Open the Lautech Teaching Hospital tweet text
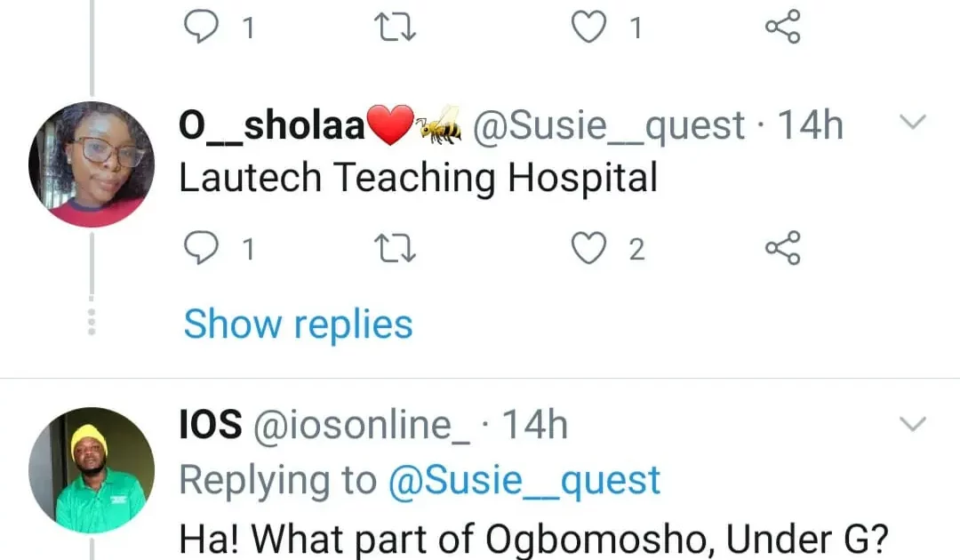Viewport: 960px width, 560px height. pyautogui.click(x=418, y=179)
